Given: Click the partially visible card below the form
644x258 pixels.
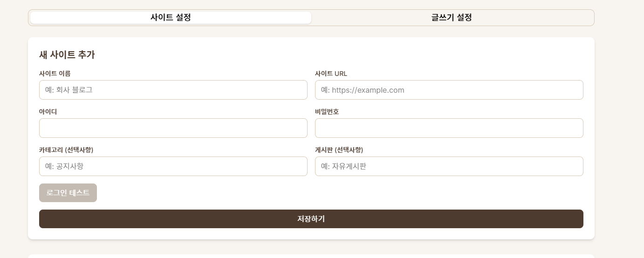Looking at the screenshot, I should tap(311, 256).
